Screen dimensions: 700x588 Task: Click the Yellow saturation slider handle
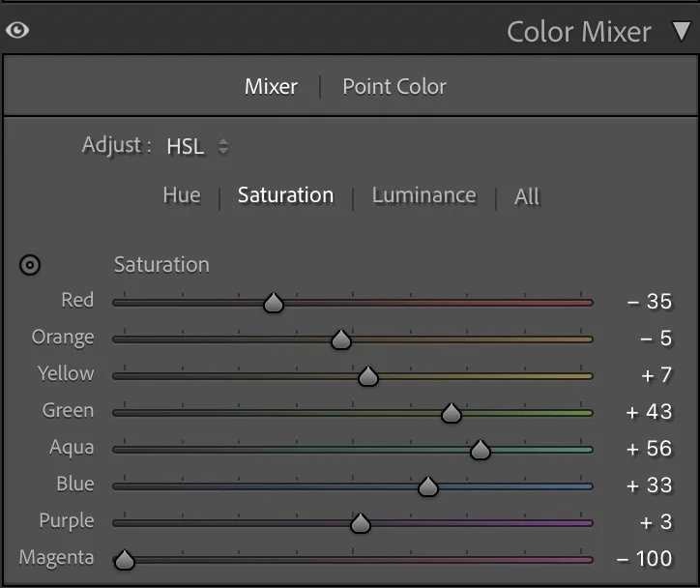368,376
